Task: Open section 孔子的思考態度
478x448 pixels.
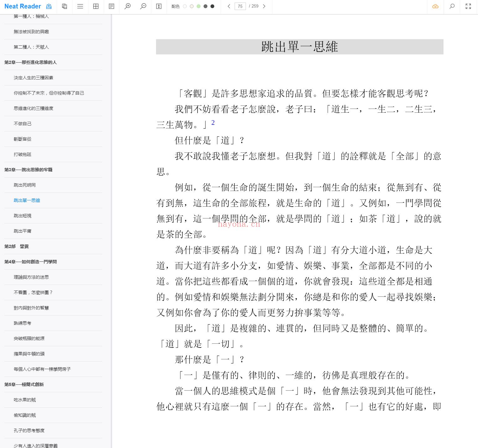Action: tap(29, 430)
